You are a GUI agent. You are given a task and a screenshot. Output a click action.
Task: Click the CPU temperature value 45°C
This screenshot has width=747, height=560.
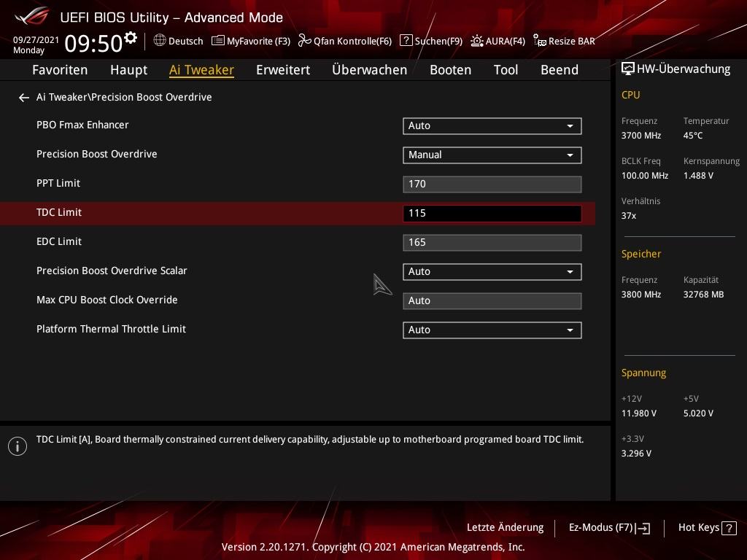[693, 136]
